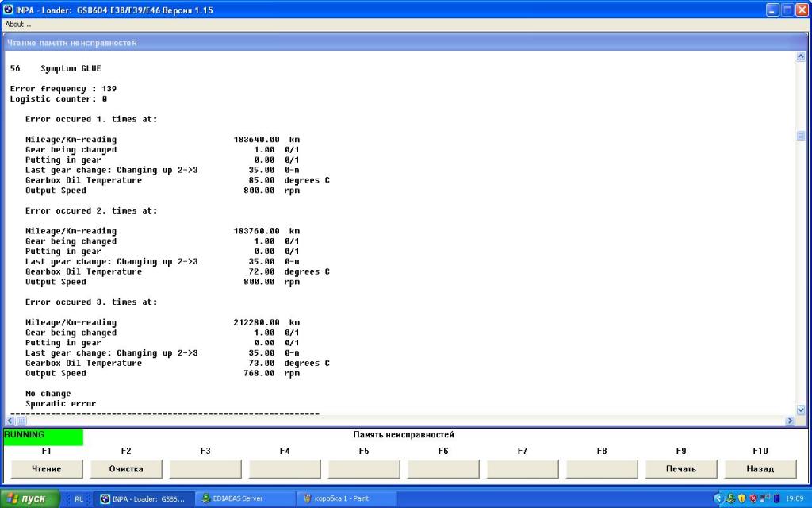The height and width of the screenshot is (508, 812).
Task: Close the INPA window
Action: point(802,10)
